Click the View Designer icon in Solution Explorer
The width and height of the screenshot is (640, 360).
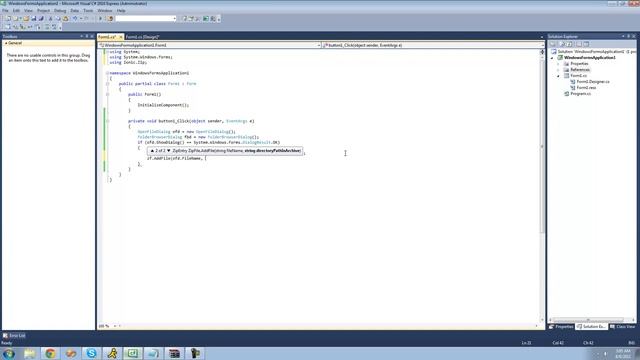[x=586, y=44]
